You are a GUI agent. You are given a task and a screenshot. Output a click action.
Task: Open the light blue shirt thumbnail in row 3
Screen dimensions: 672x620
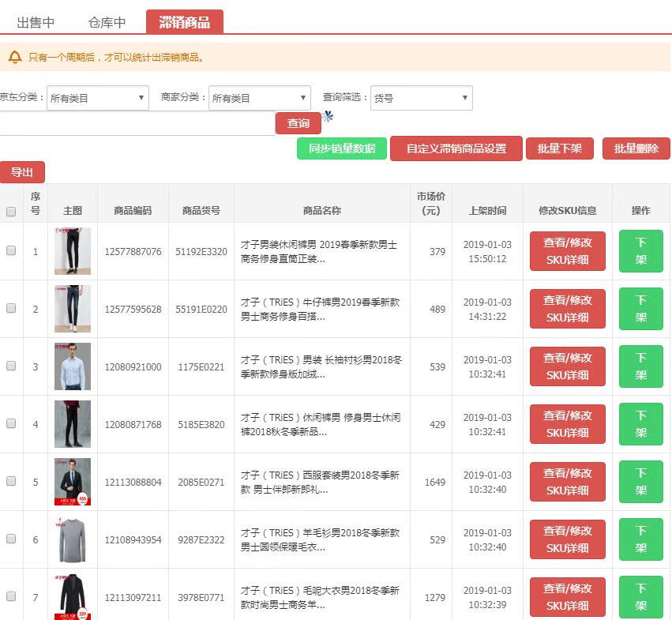pyautogui.click(x=73, y=366)
